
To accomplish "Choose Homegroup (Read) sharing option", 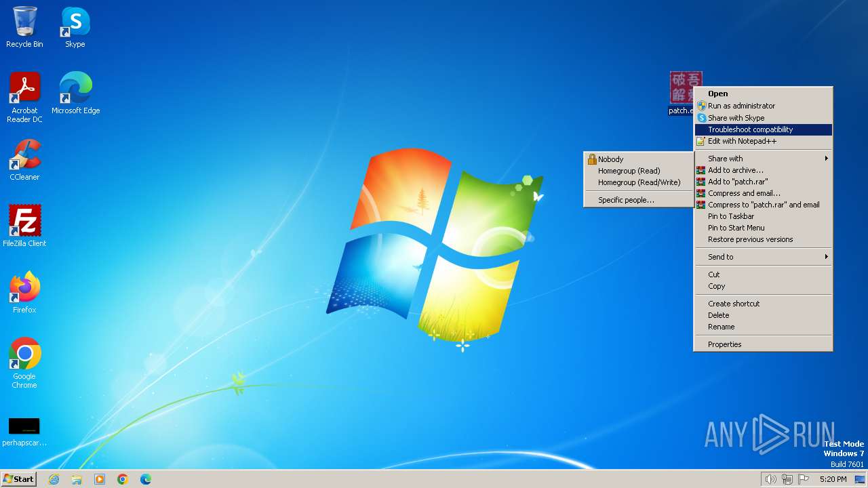I will (x=639, y=171).
